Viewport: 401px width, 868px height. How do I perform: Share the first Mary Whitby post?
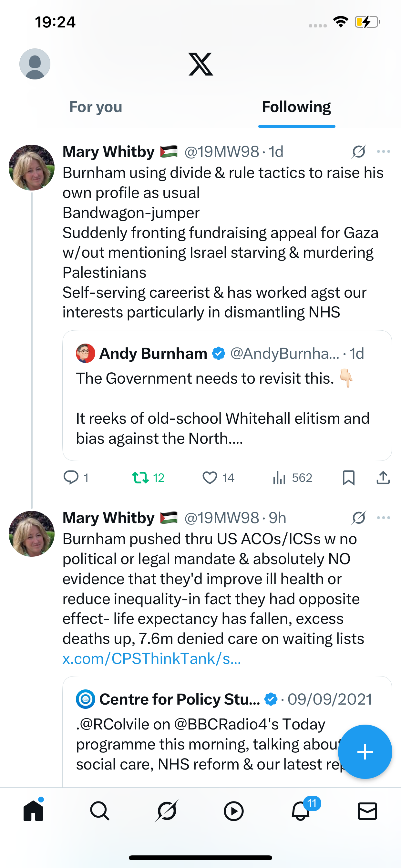coord(383,478)
